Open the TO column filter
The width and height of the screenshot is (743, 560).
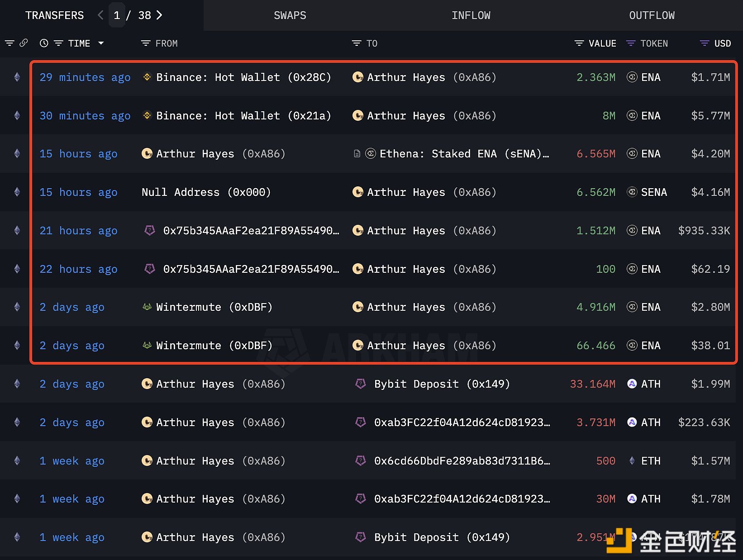pyautogui.click(x=357, y=43)
